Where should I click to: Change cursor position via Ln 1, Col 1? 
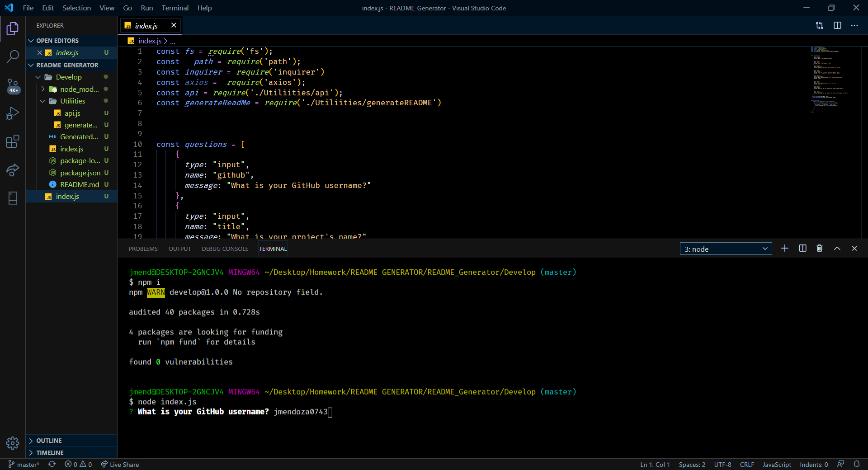(655, 464)
